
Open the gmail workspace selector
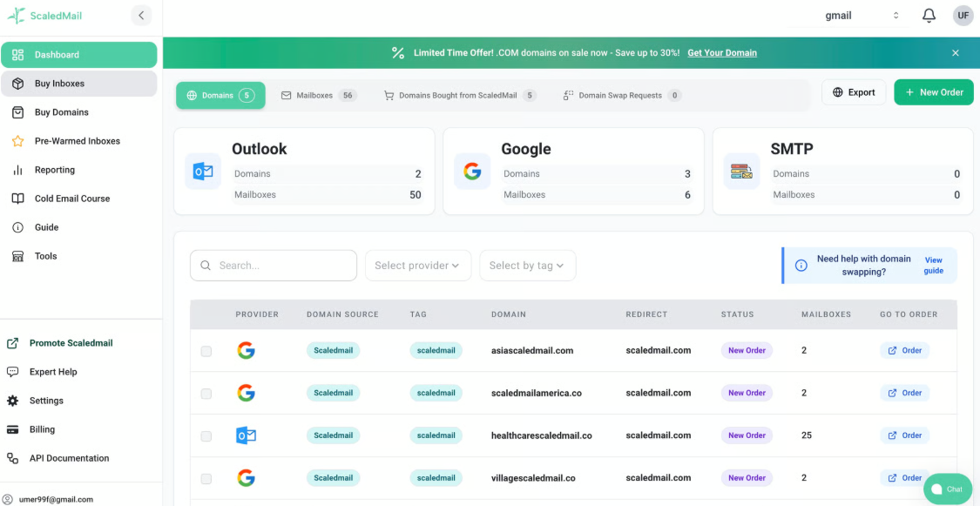(862, 16)
